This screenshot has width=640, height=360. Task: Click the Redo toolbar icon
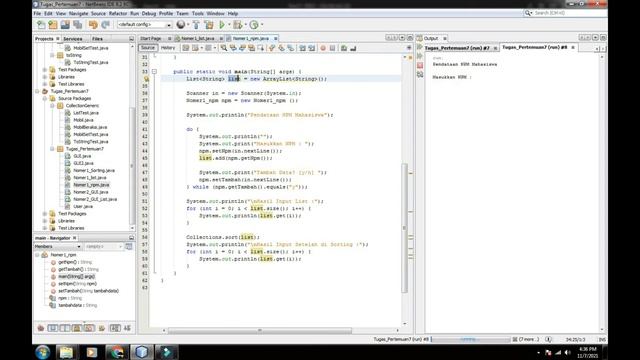105,24
